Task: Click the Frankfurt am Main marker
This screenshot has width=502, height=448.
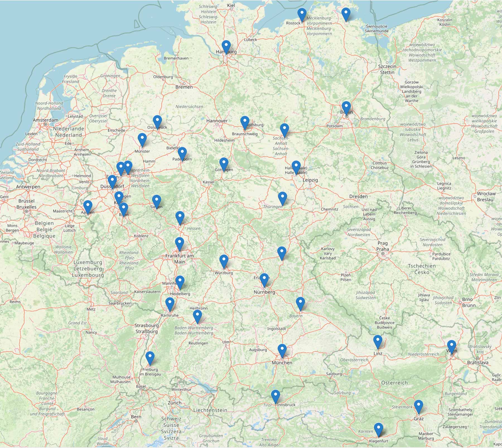Action: point(180,244)
